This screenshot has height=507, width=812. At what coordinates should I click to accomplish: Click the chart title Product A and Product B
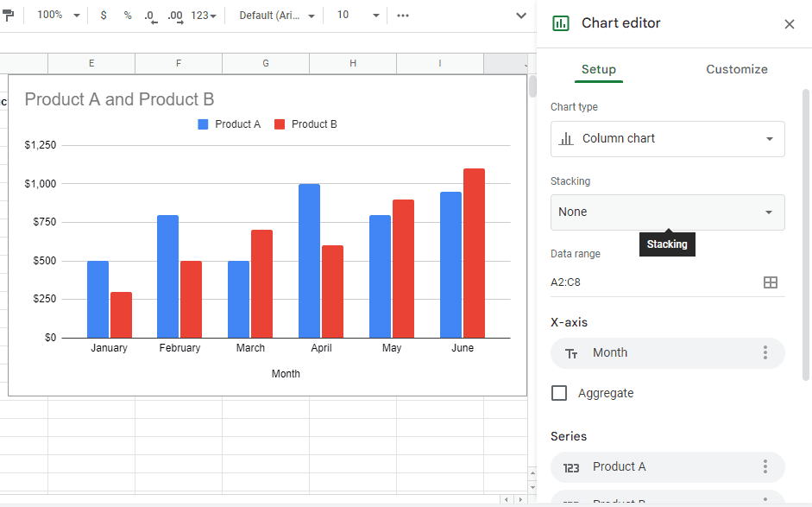pos(119,99)
